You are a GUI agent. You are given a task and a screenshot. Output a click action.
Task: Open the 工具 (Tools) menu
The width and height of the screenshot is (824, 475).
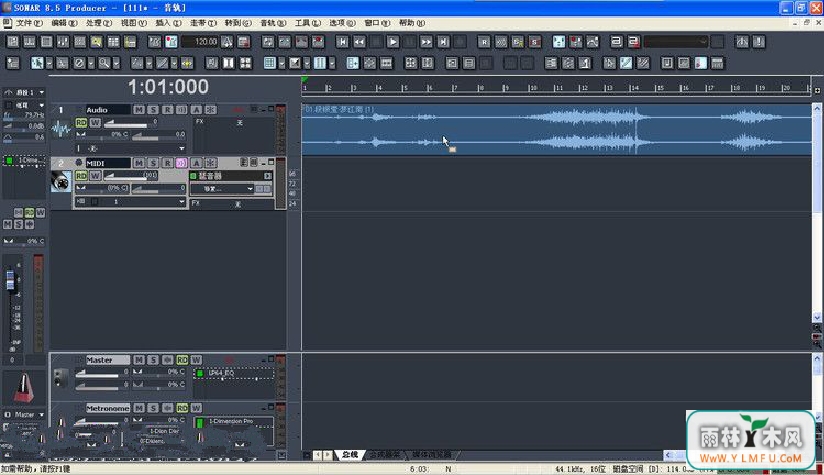point(307,23)
